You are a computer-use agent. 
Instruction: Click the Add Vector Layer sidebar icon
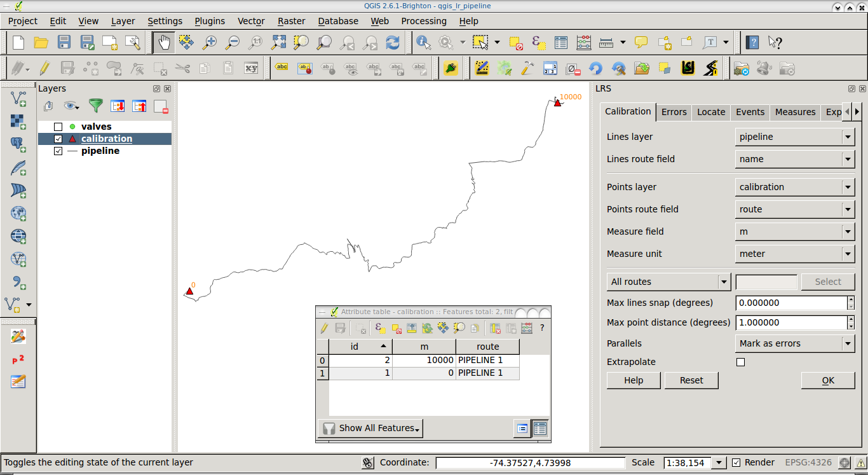click(18, 99)
